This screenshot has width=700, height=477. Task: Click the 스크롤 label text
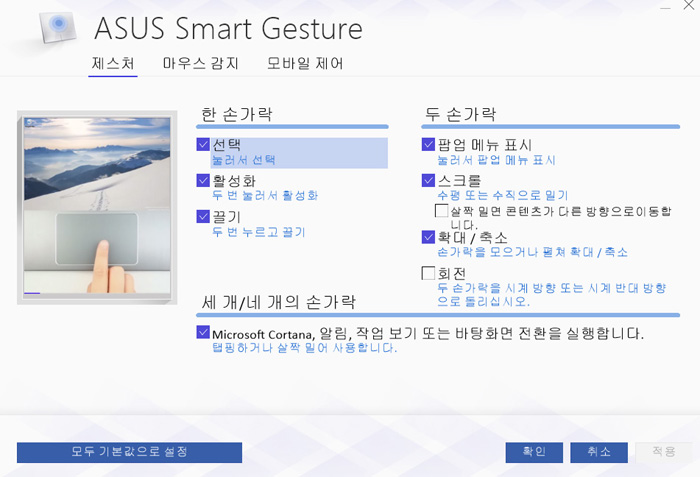pos(459,181)
